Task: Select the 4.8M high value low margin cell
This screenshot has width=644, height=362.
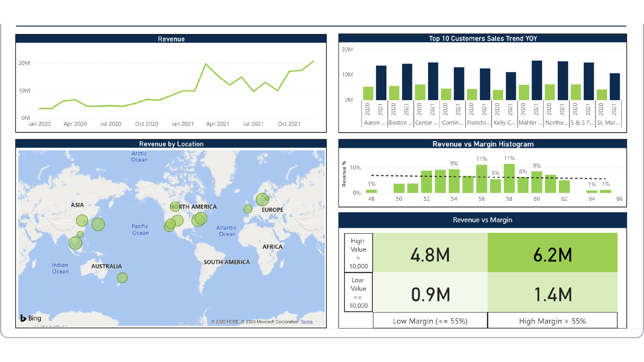Action: (430, 253)
